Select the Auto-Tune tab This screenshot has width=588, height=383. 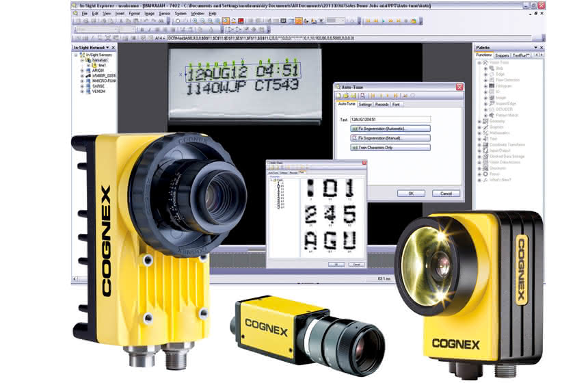tap(346, 104)
